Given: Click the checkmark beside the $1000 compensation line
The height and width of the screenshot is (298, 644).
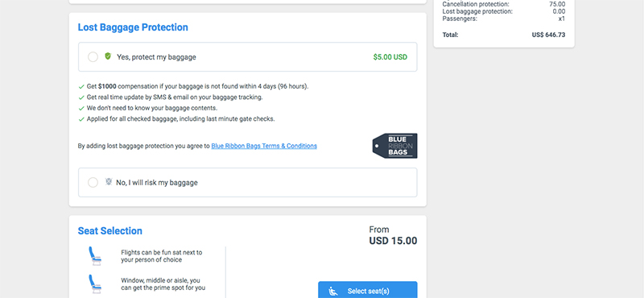Looking at the screenshot, I should tap(81, 87).
